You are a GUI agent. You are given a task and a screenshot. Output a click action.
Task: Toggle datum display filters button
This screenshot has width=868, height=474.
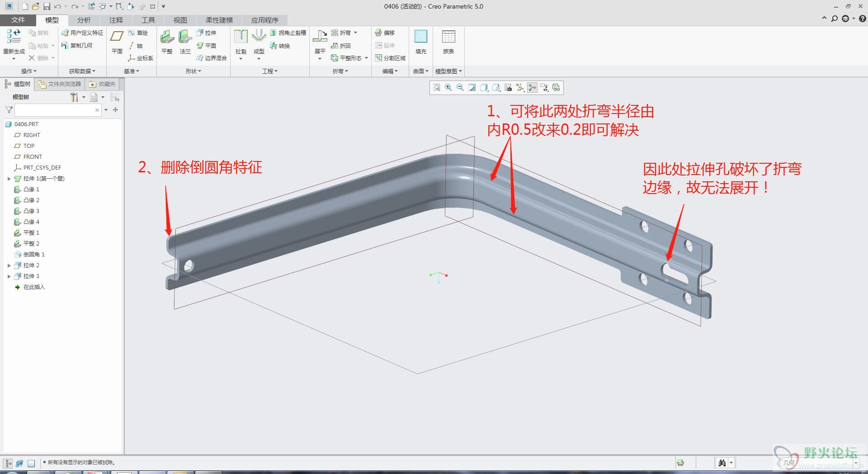click(520, 87)
